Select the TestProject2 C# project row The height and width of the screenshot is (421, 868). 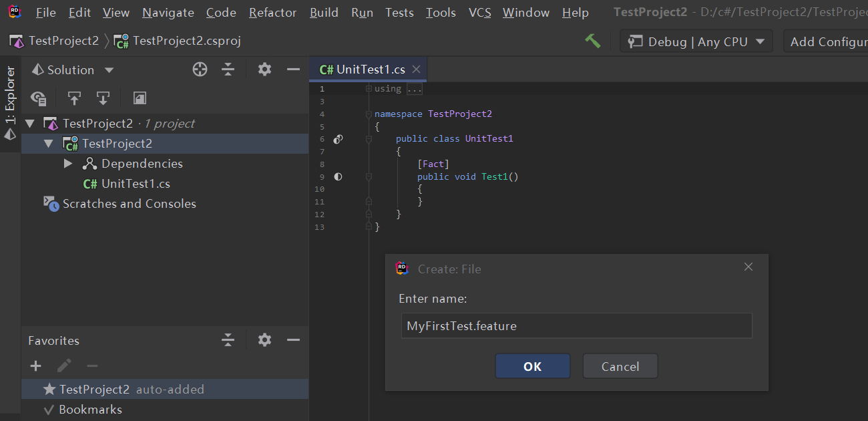coord(165,144)
